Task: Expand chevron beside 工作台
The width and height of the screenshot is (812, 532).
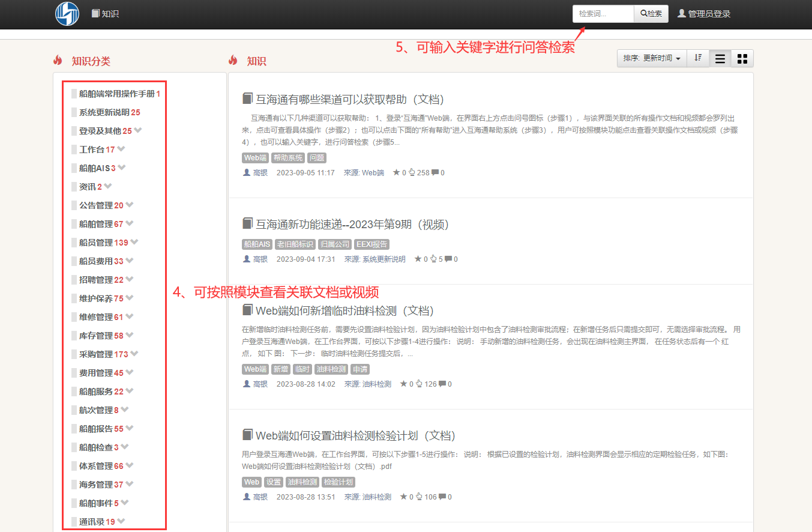Action: click(121, 149)
